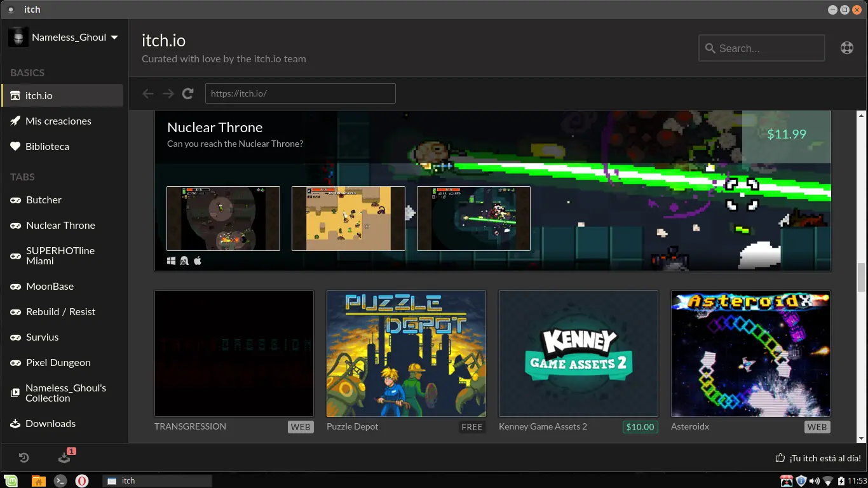Click the store icon beside itch.io

point(15,95)
